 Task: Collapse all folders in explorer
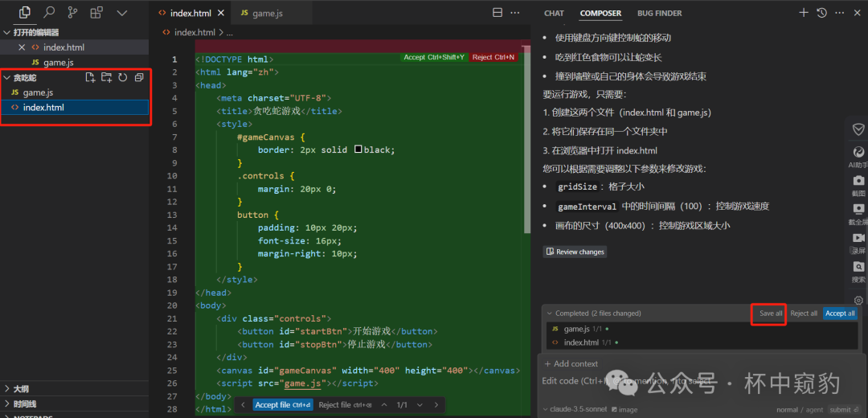tap(139, 78)
